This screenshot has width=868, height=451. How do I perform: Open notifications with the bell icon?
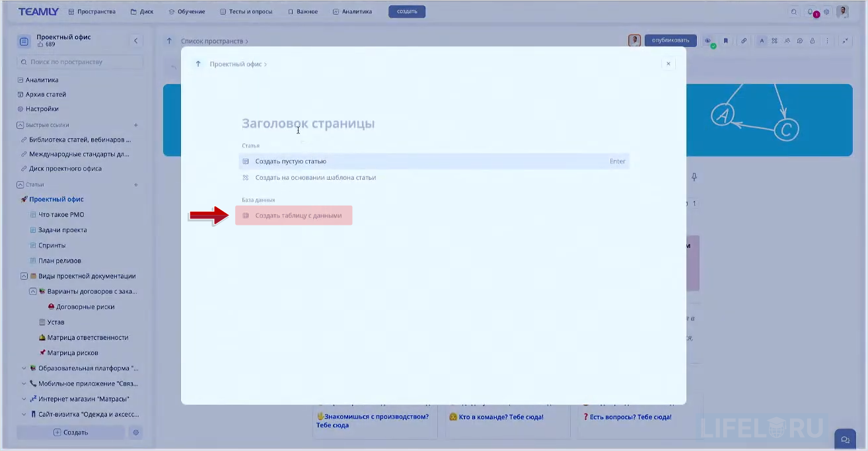pyautogui.click(x=810, y=11)
